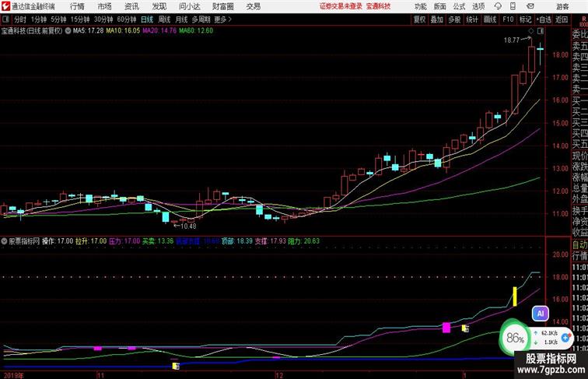Click the 通达信 logo icon
Screen dimensions: 588x379
5,6
